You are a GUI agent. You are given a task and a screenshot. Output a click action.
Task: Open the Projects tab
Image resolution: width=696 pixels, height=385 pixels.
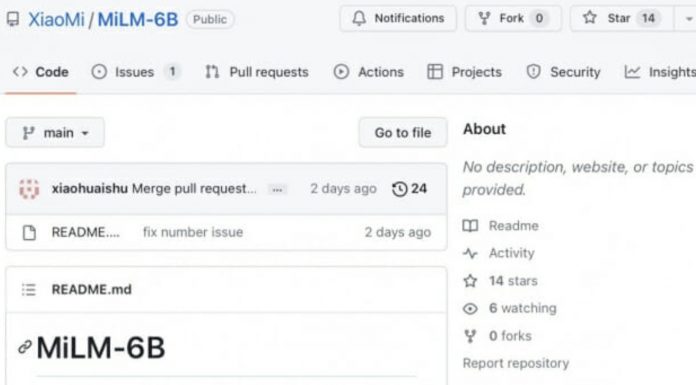(x=464, y=72)
